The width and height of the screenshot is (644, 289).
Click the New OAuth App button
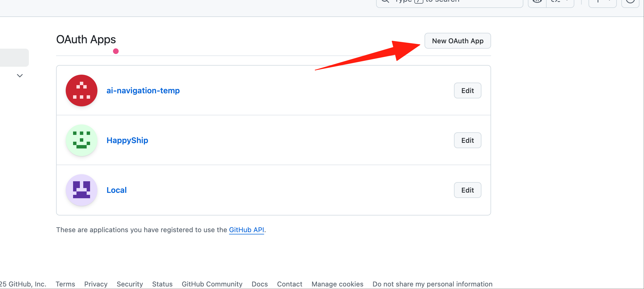coord(457,41)
